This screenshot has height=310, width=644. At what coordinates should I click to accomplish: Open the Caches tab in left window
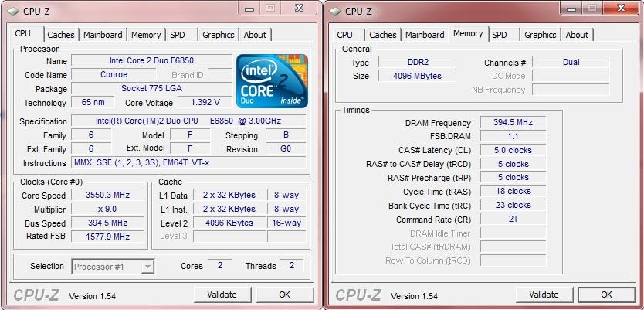click(61, 35)
